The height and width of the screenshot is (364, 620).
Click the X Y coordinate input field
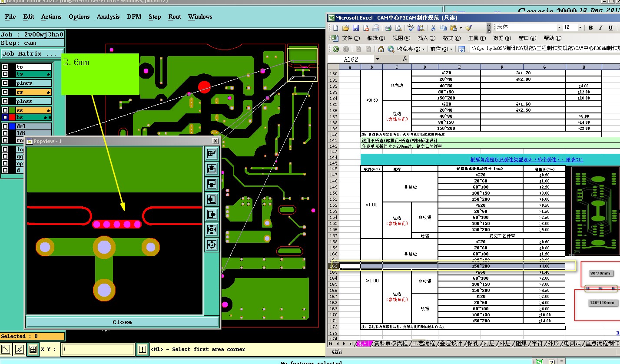tap(98, 349)
